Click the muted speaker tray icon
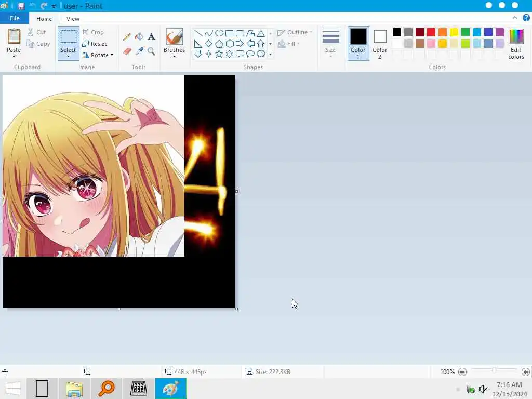 click(x=483, y=389)
